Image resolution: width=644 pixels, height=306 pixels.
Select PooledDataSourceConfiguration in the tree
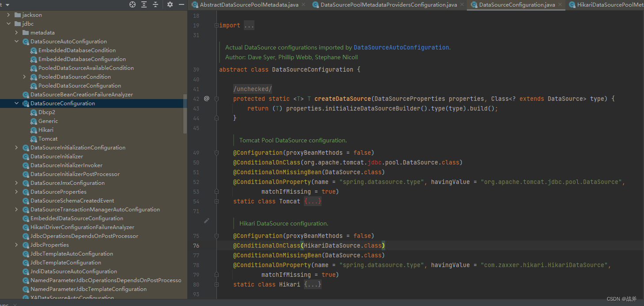80,85
